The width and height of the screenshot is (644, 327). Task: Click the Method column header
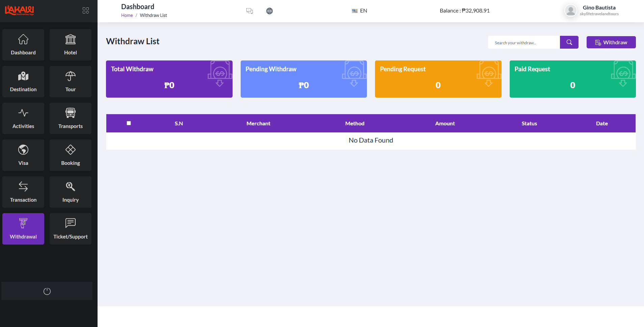pyautogui.click(x=355, y=123)
